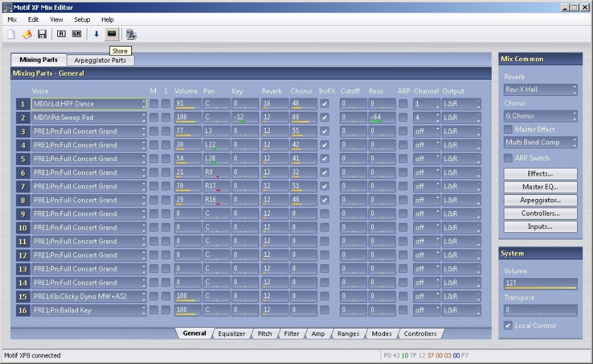This screenshot has height=364, width=593.
Task: Click the Store toolbar icon
Action: coord(111,34)
